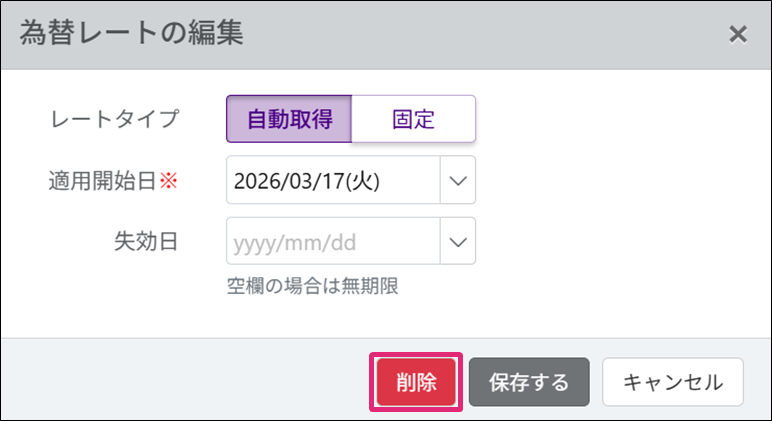Click the red required mark ※
Viewport: 772px width, 421px height.
point(168,181)
